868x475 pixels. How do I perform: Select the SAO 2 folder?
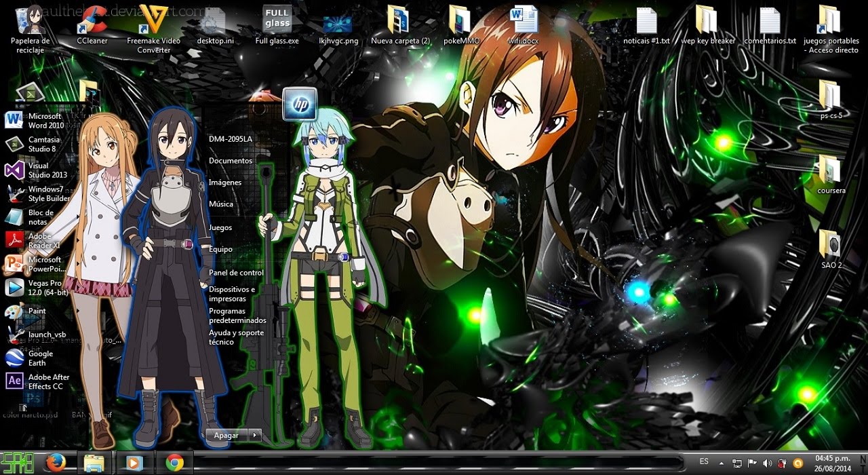click(831, 249)
